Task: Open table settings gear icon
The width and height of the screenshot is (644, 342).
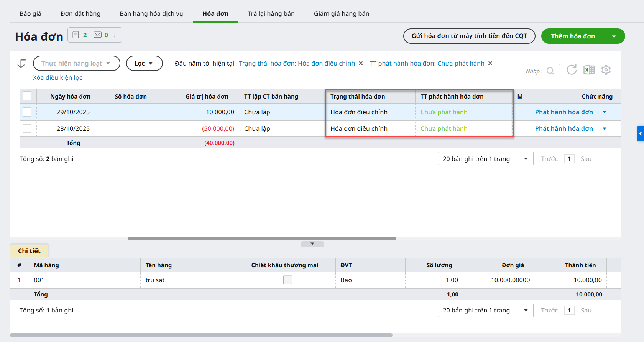Action: coord(606,70)
